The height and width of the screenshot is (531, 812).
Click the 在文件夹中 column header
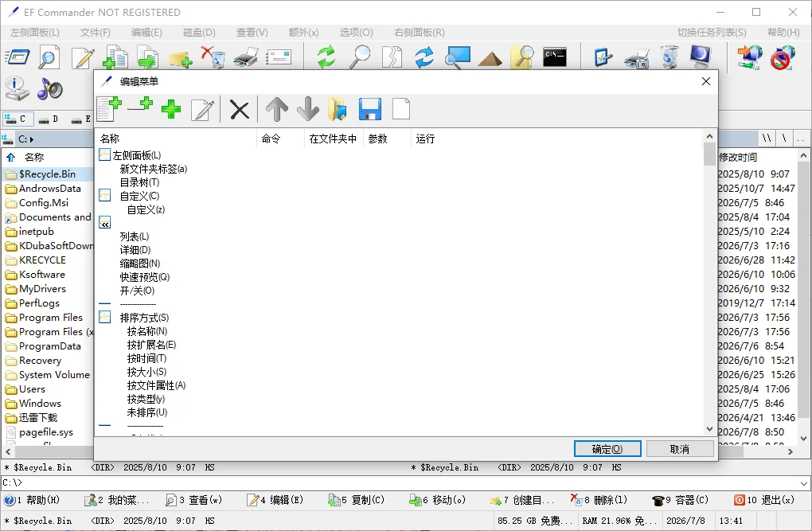click(x=333, y=139)
